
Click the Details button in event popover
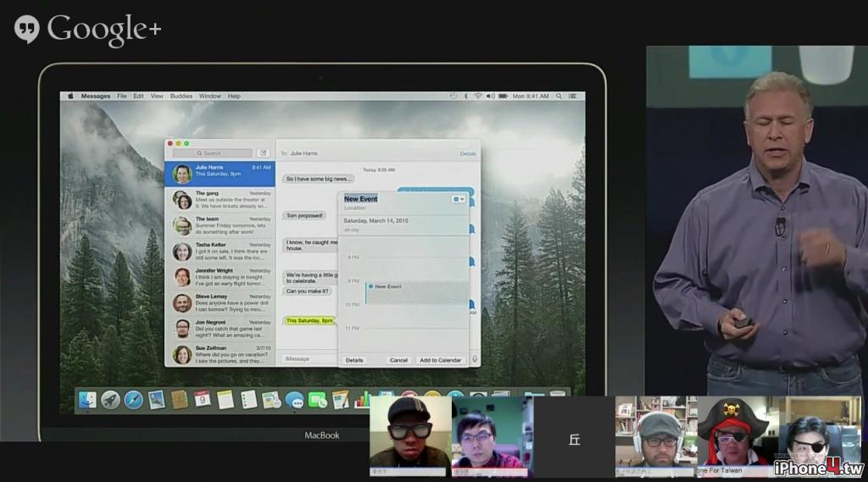pos(354,360)
